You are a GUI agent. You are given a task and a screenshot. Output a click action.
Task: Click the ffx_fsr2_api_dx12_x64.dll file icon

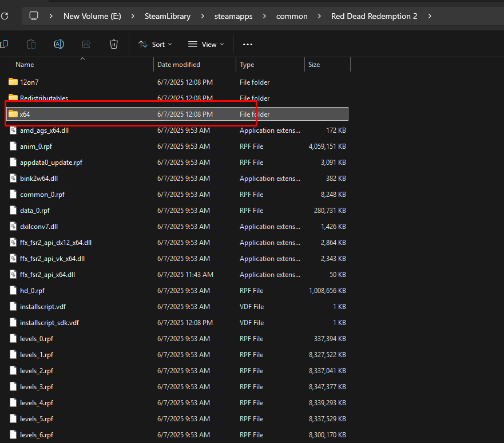click(x=13, y=242)
